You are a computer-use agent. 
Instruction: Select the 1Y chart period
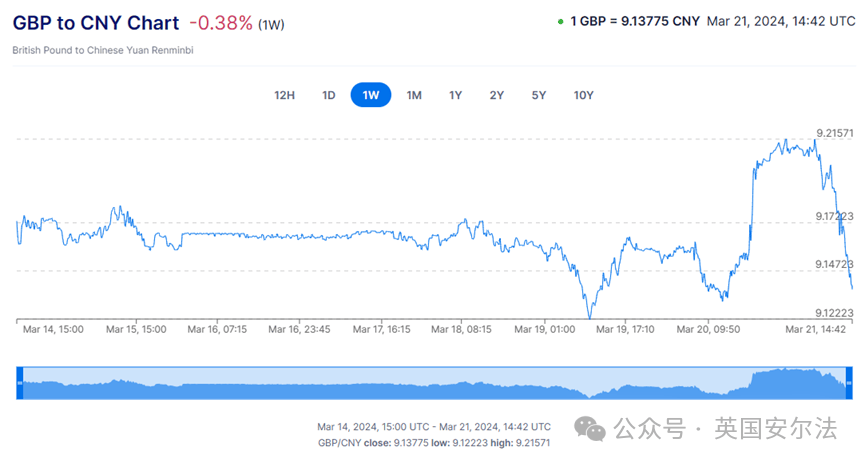coord(455,95)
